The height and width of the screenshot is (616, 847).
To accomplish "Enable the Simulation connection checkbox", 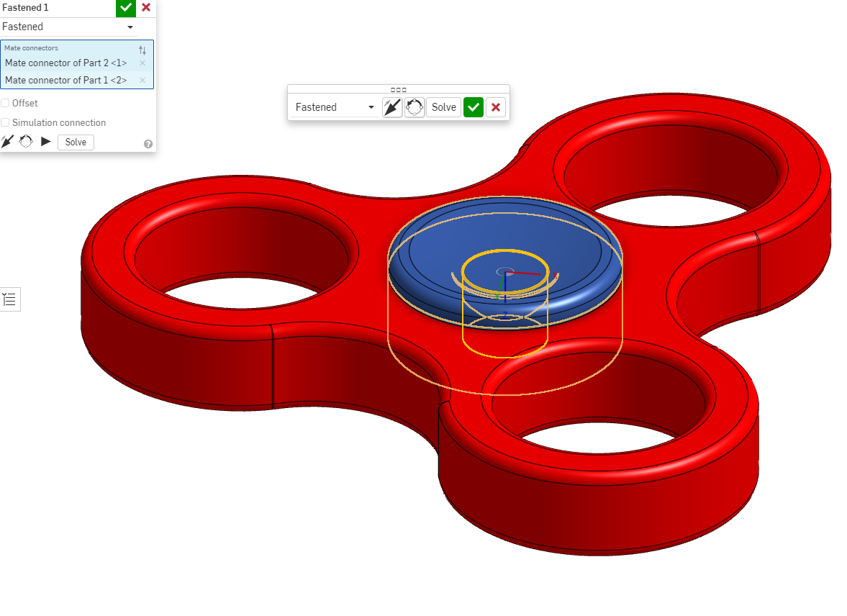I will pyautogui.click(x=6, y=122).
